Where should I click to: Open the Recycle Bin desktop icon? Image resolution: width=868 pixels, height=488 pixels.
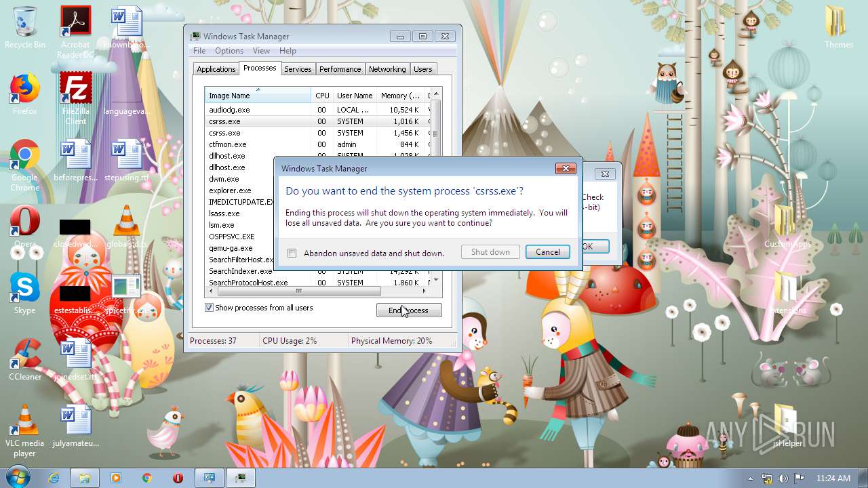coord(25,28)
